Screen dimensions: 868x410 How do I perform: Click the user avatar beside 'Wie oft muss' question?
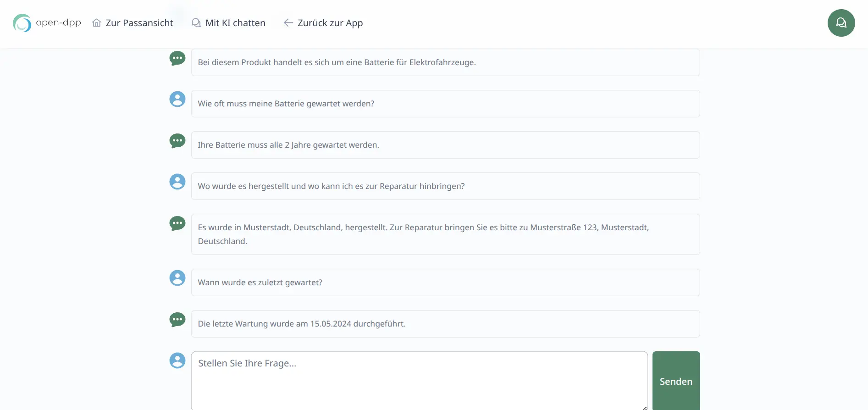tap(177, 99)
